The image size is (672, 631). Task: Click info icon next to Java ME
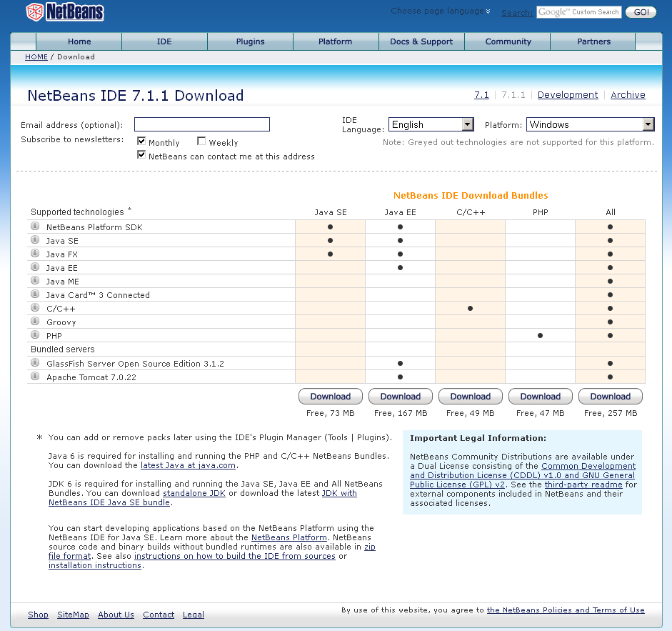(x=35, y=281)
